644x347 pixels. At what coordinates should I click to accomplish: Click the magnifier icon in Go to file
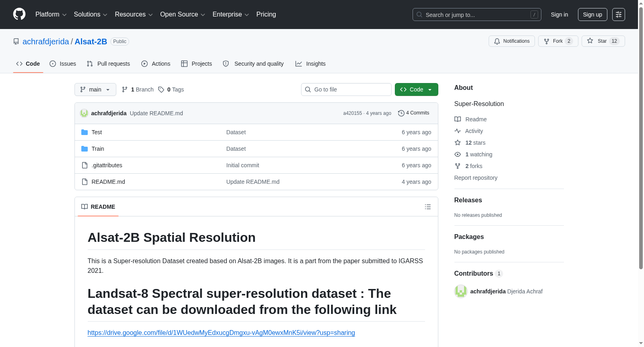[308, 89]
